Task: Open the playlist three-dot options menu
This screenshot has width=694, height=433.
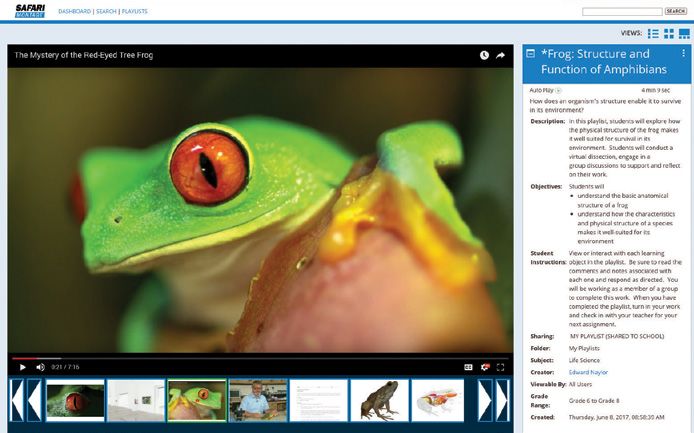Action: click(x=683, y=53)
